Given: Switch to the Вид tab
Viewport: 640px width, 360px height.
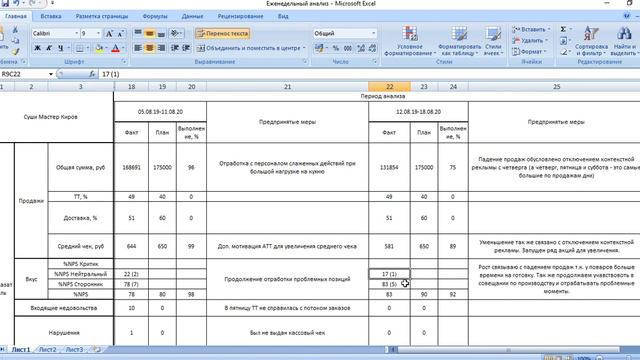Looking at the screenshot, I should click(283, 16).
